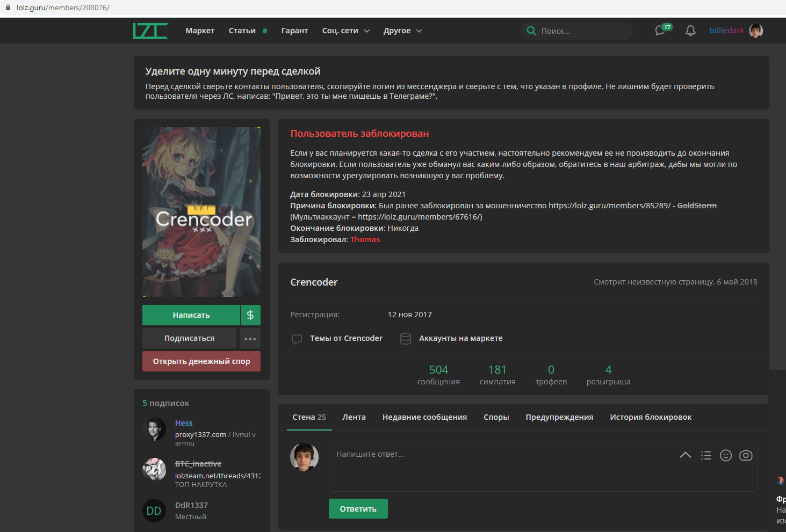Open the lolz.guru/members/67616 multiaccount link
The width and height of the screenshot is (786, 532).
(x=419, y=217)
